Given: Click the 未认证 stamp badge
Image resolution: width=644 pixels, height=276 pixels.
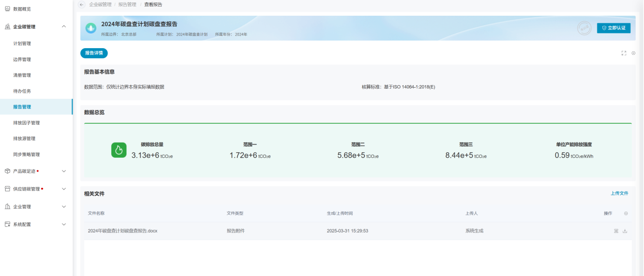Looking at the screenshot, I should click(x=584, y=28).
